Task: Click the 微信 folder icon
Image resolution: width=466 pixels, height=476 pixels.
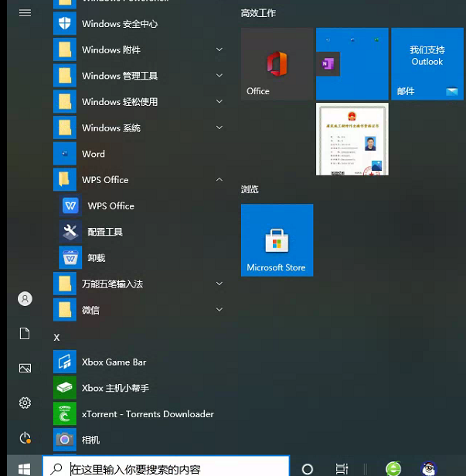Action: tap(65, 310)
